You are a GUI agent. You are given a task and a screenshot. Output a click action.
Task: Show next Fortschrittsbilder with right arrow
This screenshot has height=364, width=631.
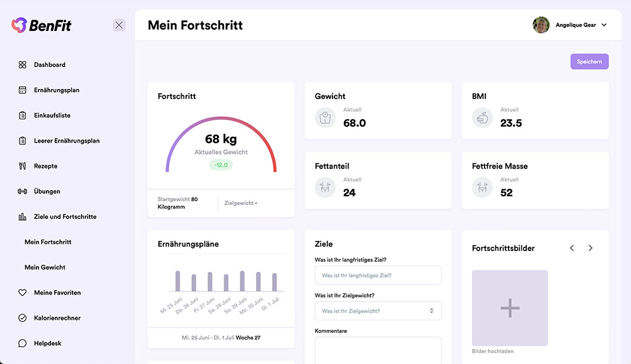tap(591, 248)
